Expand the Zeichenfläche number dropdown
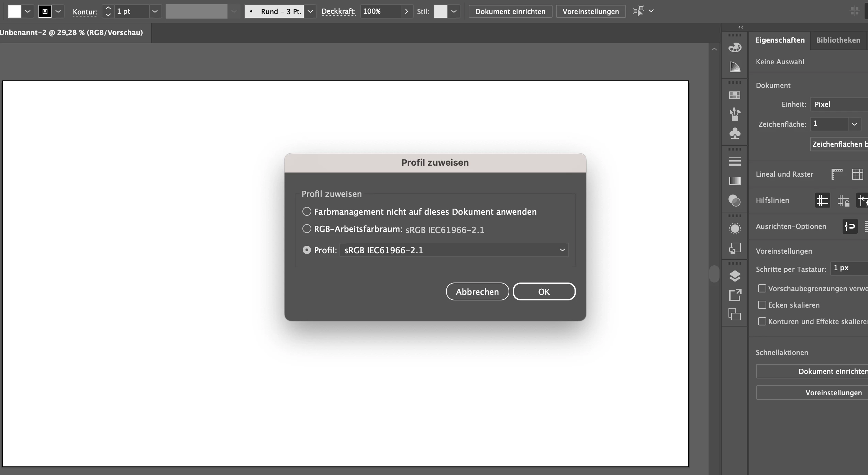 pyautogui.click(x=854, y=124)
